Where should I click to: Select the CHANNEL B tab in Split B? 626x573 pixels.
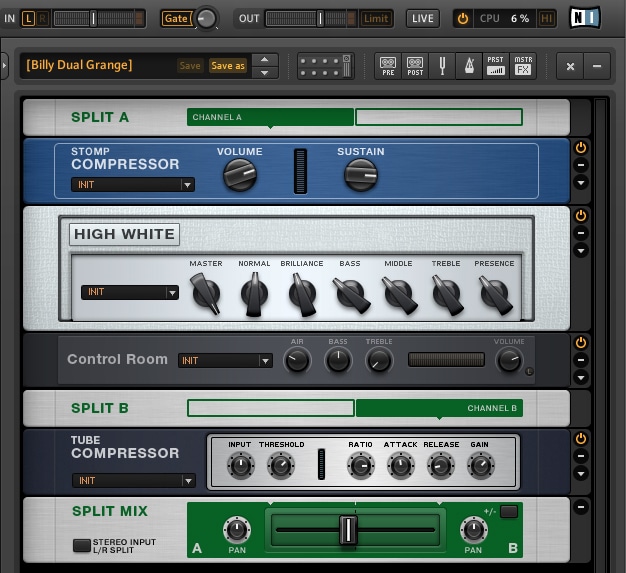[x=439, y=408]
